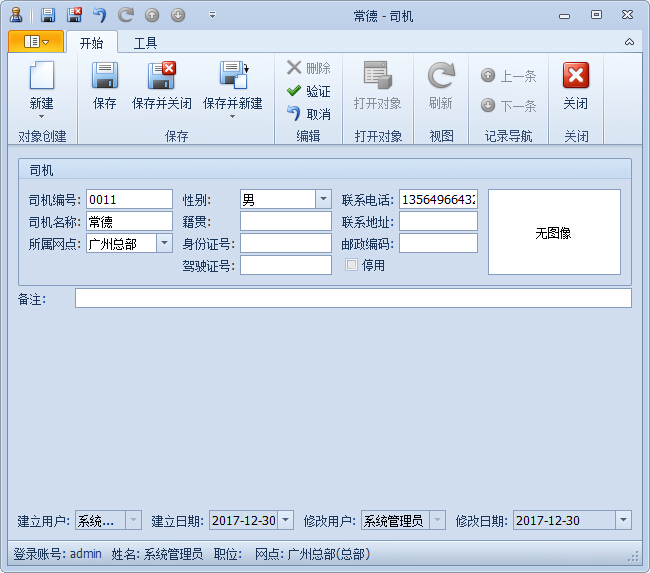Select the 开始 (Start) ribbon tab

tap(91, 43)
